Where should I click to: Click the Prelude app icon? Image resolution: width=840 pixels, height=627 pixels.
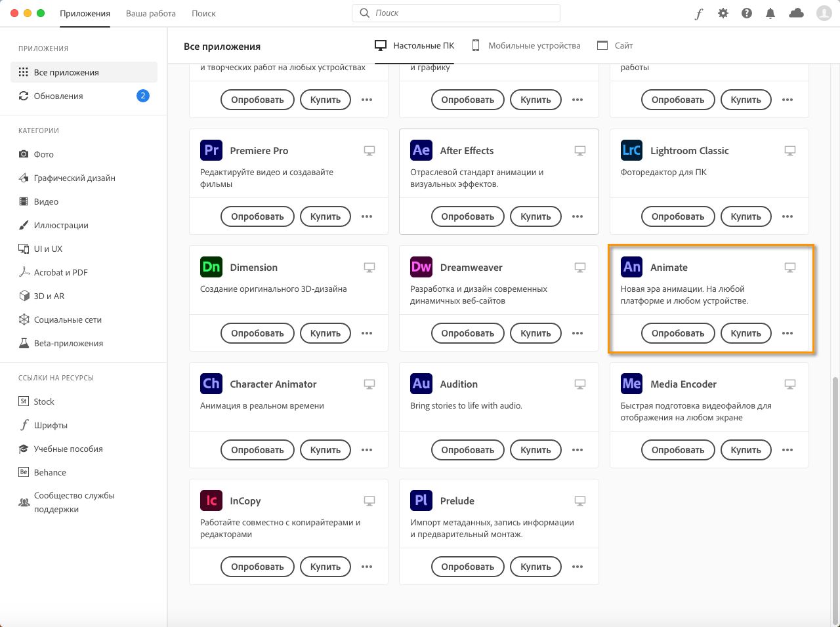(x=421, y=500)
